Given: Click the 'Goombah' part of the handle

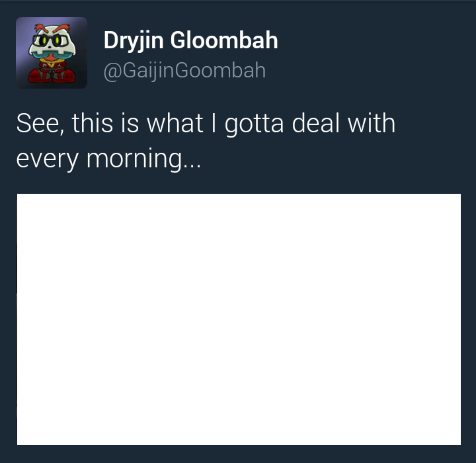Looking at the screenshot, I should pyautogui.click(x=220, y=70).
